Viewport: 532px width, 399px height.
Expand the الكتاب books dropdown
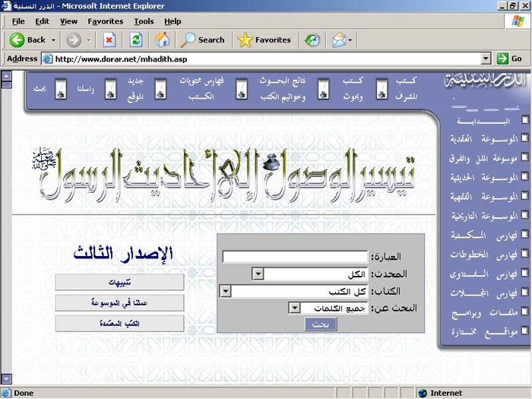(x=225, y=291)
